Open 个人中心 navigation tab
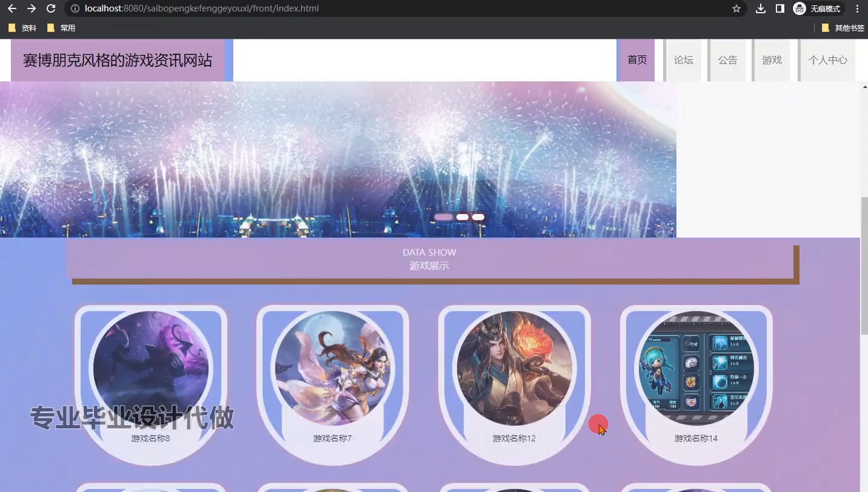868x492 pixels. coord(828,60)
